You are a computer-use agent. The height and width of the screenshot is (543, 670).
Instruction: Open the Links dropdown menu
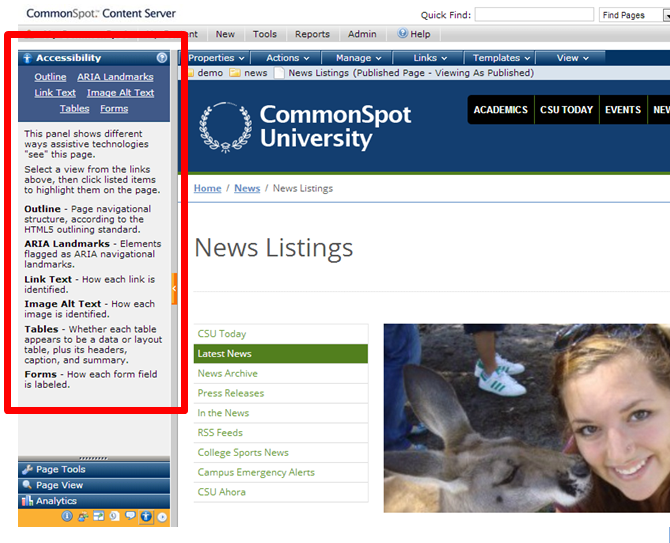(429, 58)
